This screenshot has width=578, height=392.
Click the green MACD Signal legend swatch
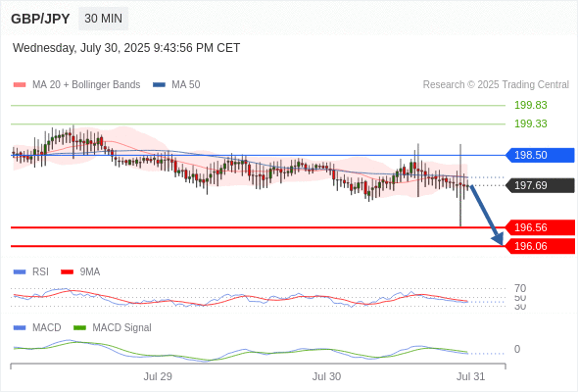pyautogui.click(x=79, y=328)
